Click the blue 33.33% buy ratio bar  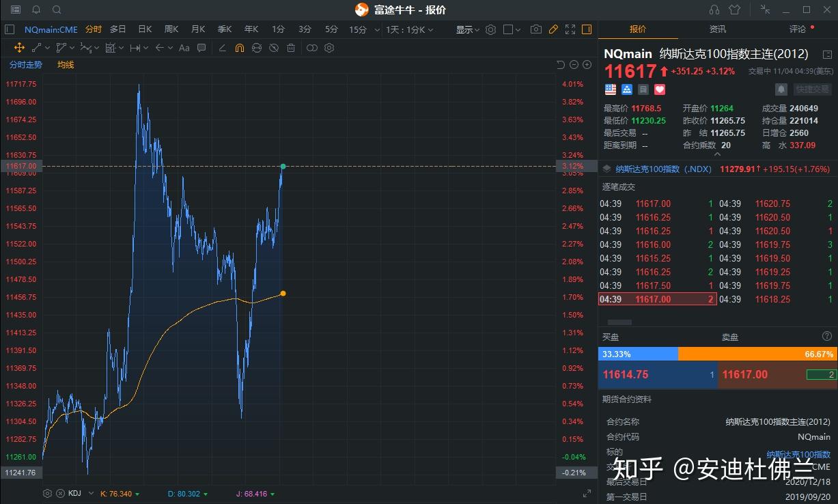coord(637,354)
